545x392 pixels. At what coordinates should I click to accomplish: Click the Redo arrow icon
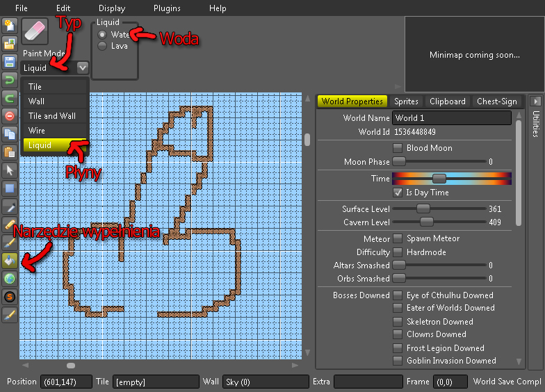coord(10,99)
